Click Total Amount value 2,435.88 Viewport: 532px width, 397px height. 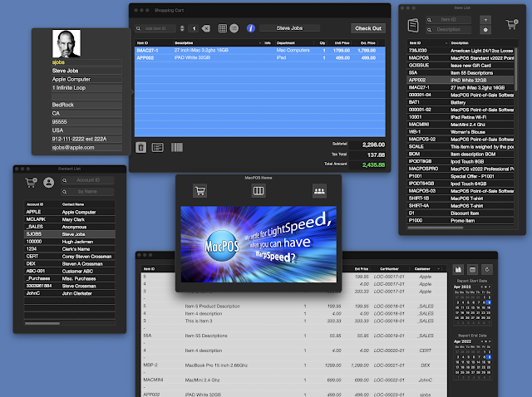[373, 165]
